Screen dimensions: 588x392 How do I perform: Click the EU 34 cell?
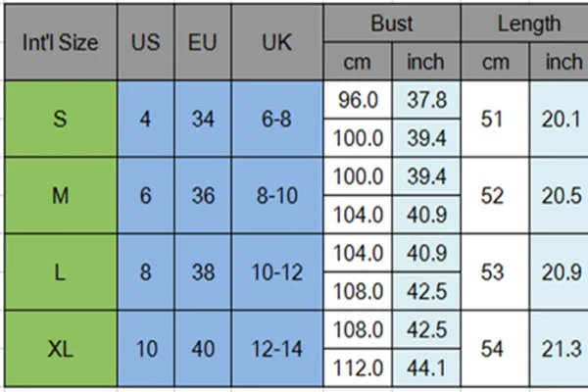pos(203,120)
